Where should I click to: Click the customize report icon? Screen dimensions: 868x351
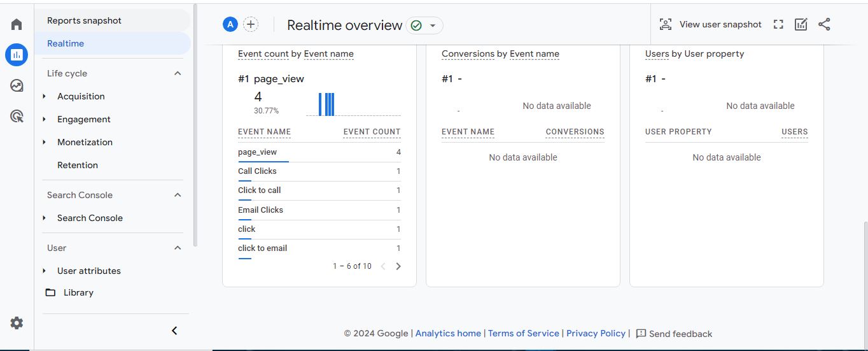click(x=801, y=24)
